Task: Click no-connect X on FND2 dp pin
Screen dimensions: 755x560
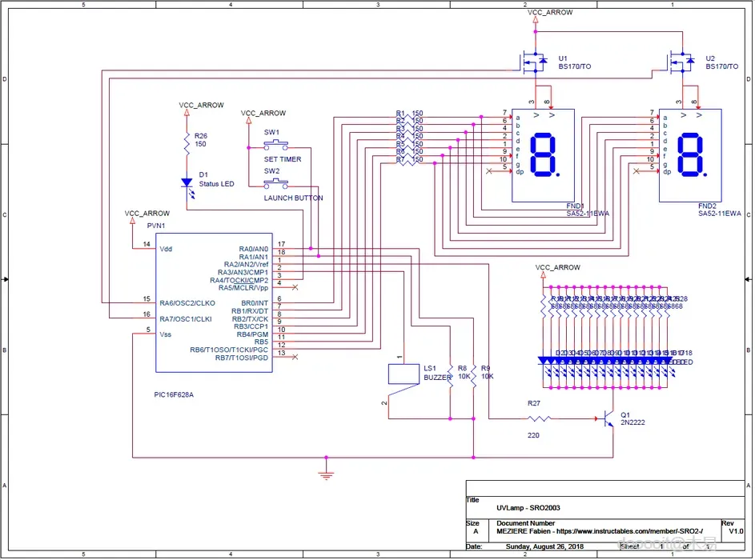Action: pyautogui.click(x=636, y=170)
